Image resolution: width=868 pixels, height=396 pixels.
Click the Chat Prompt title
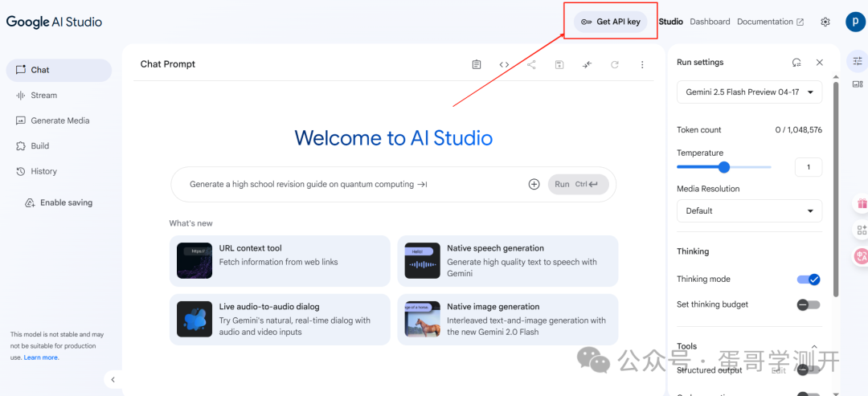click(x=168, y=64)
